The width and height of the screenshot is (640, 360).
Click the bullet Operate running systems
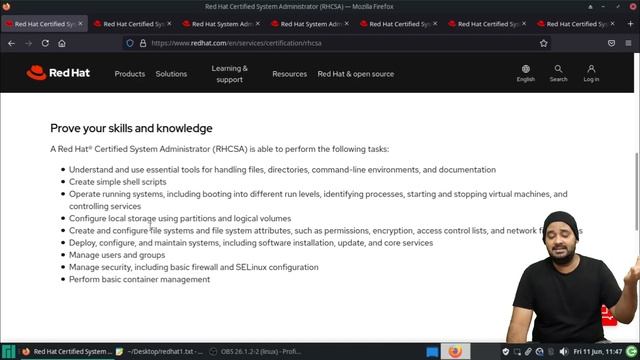318,200
